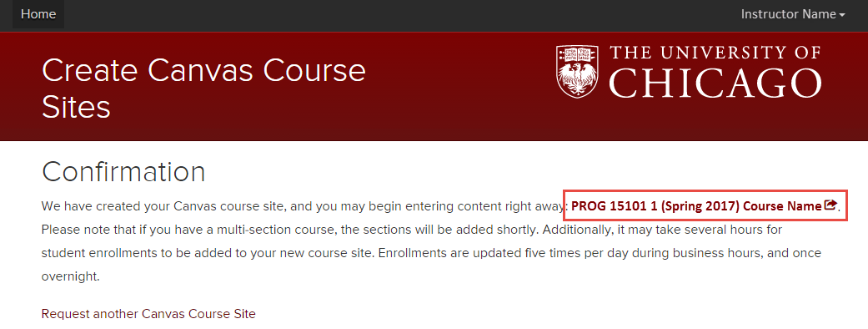Expand the Instructor Name user menu
This screenshot has height=329, width=868.
tap(793, 14)
